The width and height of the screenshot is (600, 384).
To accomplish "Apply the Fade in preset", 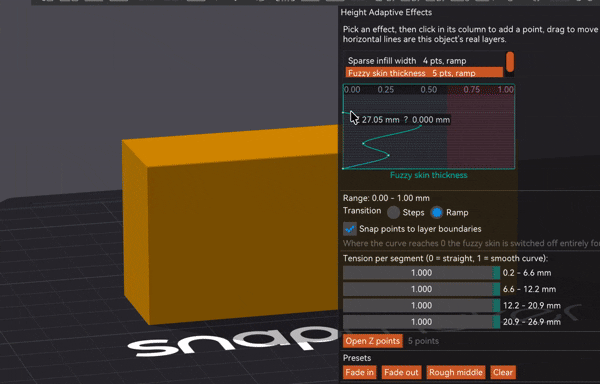I will (359, 372).
